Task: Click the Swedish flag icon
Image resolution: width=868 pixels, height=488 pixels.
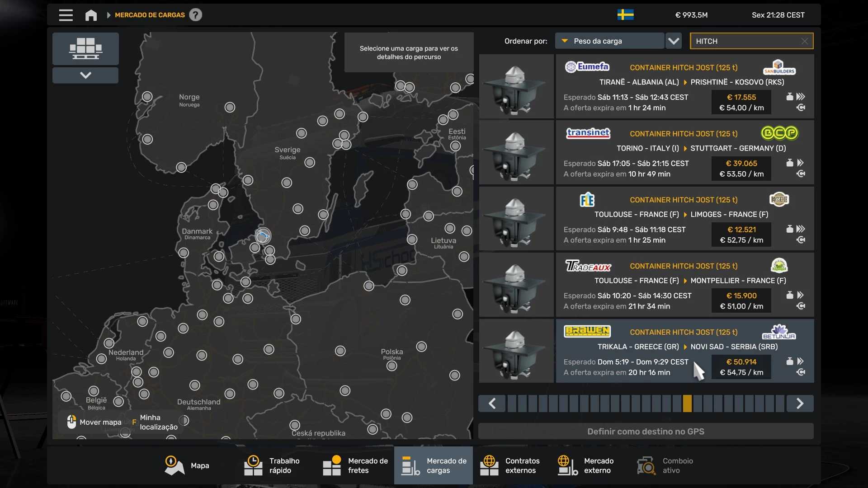Action: [625, 15]
